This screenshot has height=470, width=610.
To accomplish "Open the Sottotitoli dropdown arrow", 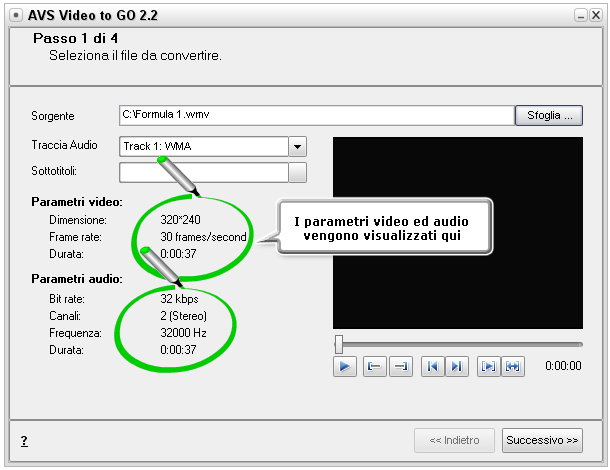I will (x=298, y=172).
